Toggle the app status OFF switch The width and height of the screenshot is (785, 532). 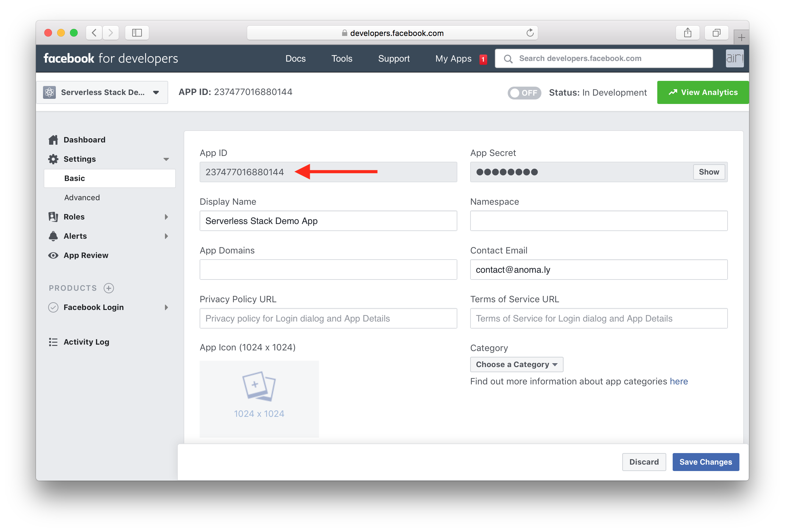tap(525, 92)
